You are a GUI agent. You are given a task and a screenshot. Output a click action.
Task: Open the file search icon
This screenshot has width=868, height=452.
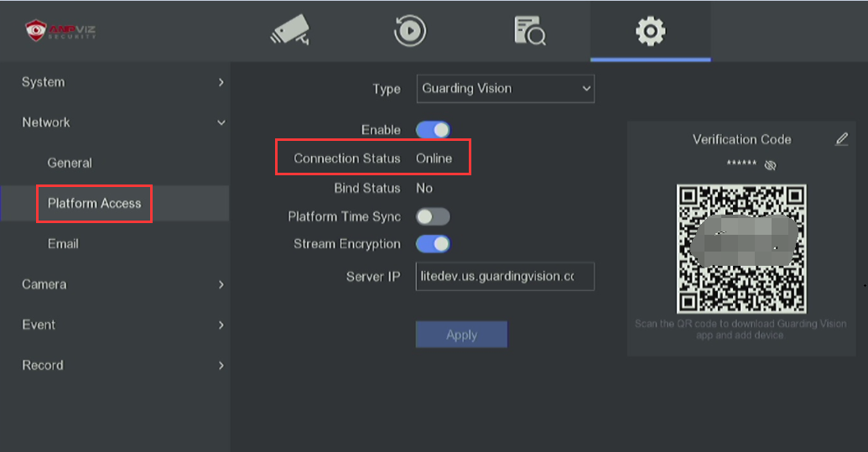pyautogui.click(x=530, y=30)
